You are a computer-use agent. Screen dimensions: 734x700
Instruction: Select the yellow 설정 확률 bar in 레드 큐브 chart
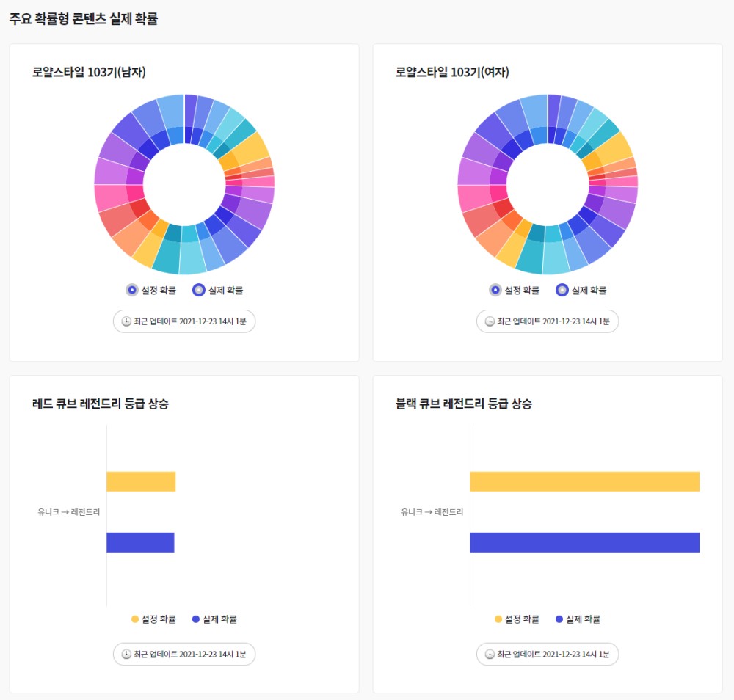[x=141, y=481]
